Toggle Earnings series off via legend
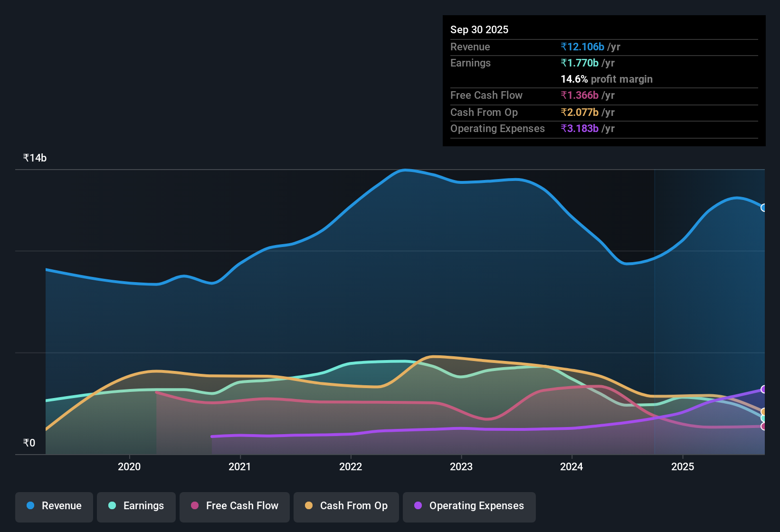The width and height of the screenshot is (780, 532). coord(136,506)
